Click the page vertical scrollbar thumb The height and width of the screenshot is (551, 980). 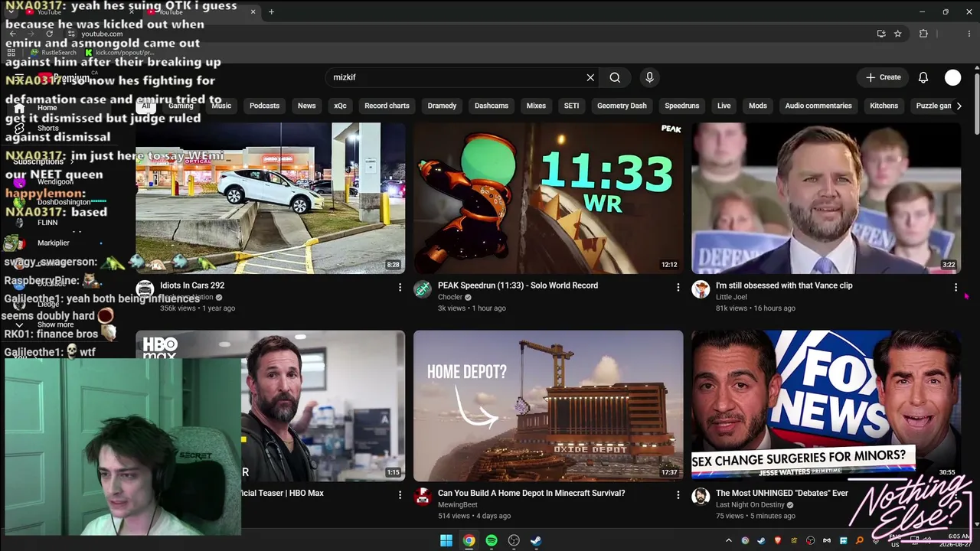[x=976, y=103]
